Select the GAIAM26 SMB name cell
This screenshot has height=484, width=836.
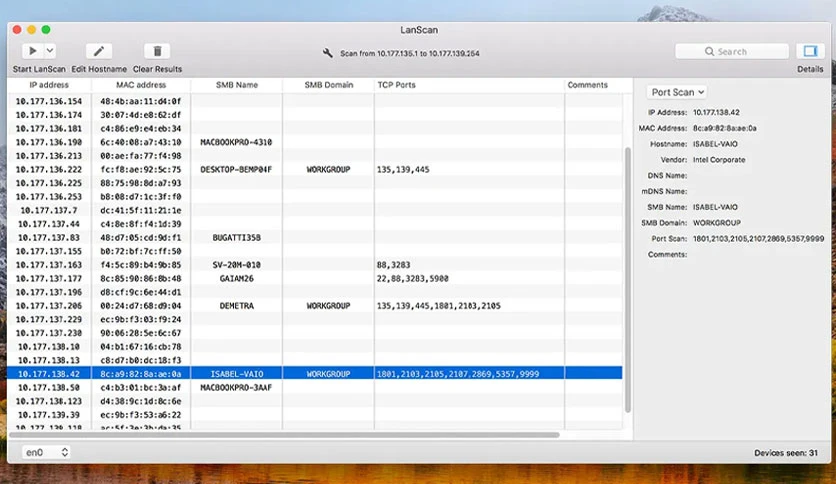tap(237, 279)
